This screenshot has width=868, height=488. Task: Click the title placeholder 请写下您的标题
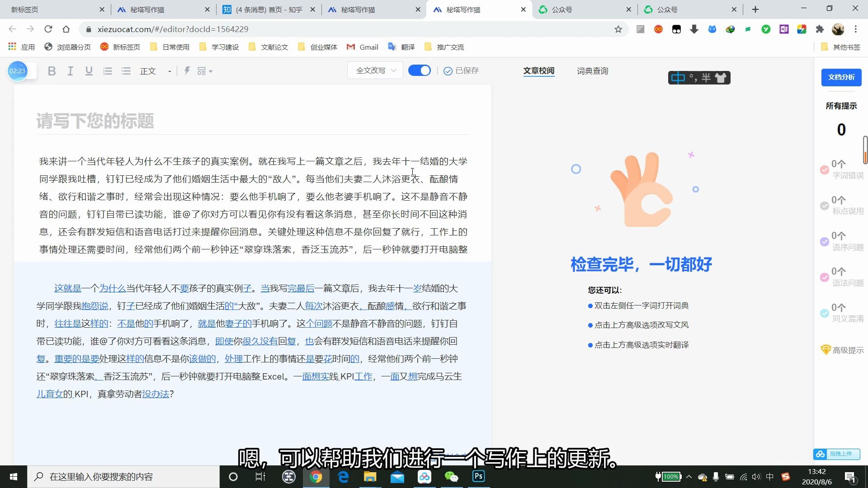pyautogui.click(x=95, y=121)
